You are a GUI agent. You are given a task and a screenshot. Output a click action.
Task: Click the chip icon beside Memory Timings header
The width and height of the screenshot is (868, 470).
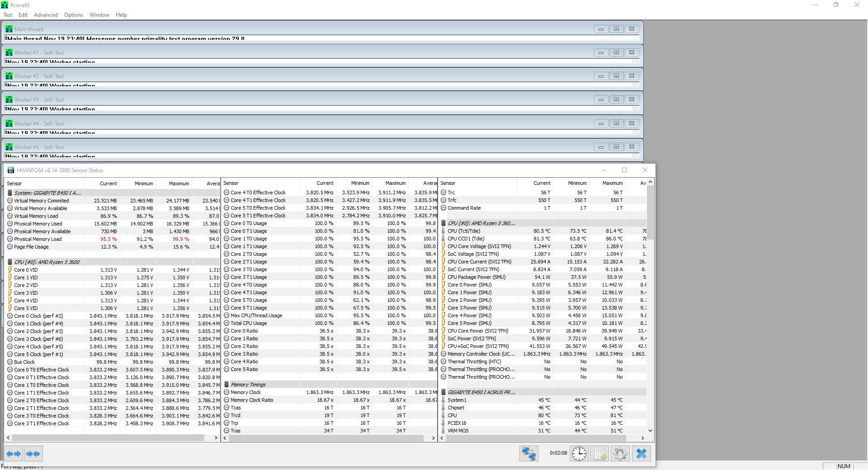(x=226, y=385)
